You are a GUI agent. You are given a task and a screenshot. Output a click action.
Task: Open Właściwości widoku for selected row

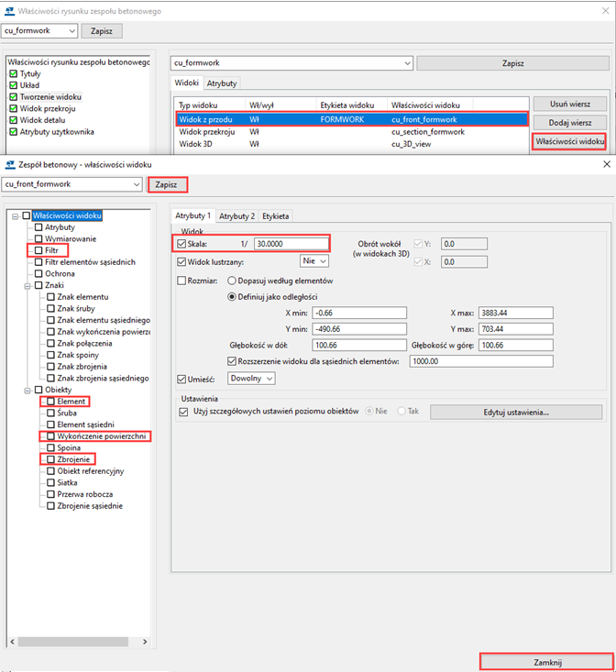coord(568,141)
